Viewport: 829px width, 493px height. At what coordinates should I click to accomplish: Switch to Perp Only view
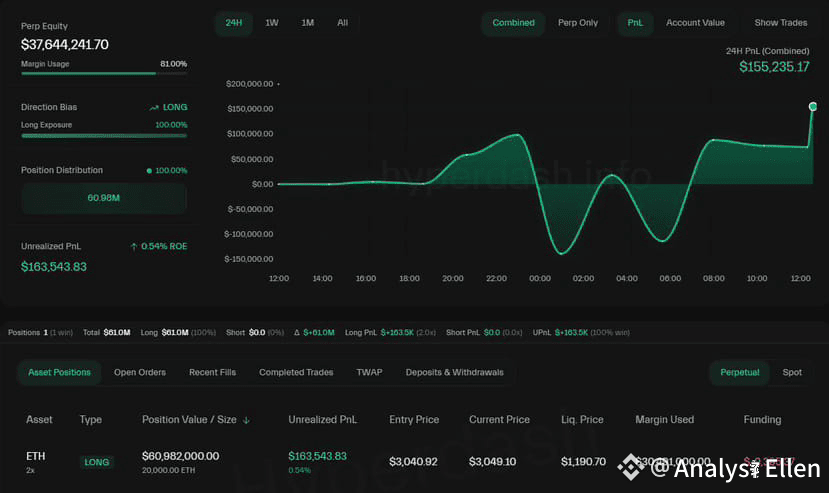tap(578, 23)
